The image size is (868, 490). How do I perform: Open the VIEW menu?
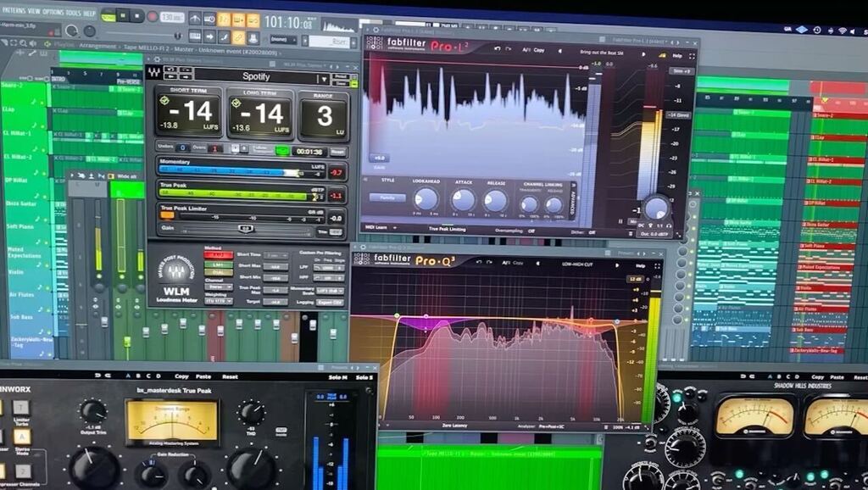click(34, 11)
